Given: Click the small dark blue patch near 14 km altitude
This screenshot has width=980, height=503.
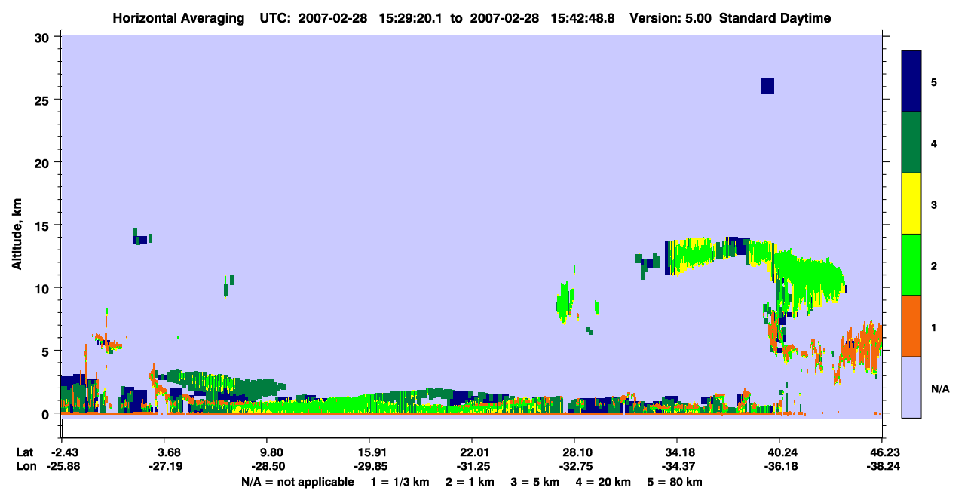Looking at the screenshot, I should click(139, 240).
